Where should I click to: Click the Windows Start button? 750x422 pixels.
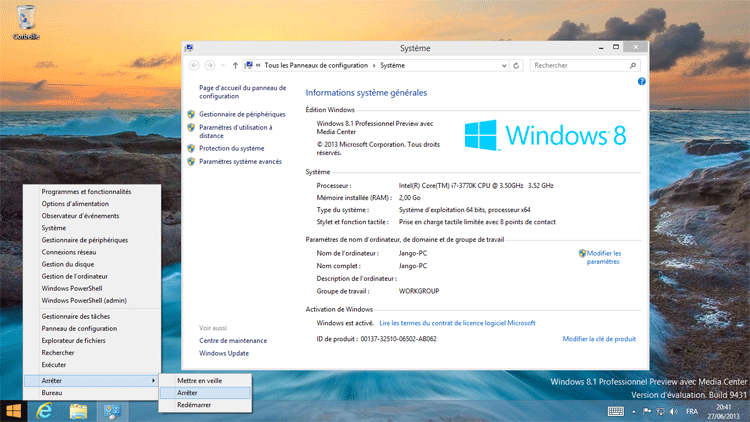[x=15, y=411]
